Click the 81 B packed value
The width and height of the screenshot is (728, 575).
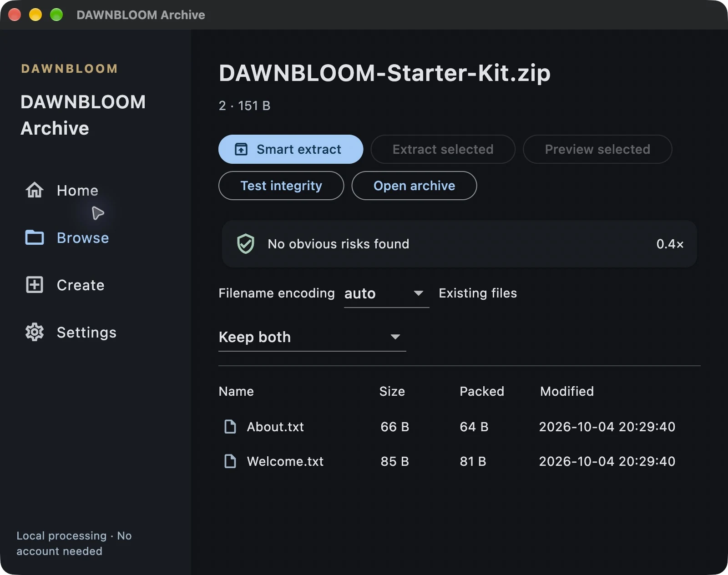(x=473, y=461)
